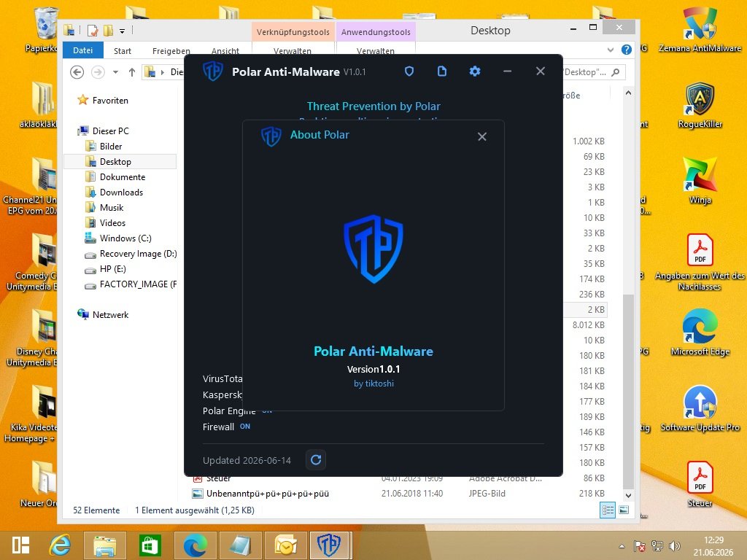
Task: Select the Verknüpfungstools tab
Action: pyautogui.click(x=293, y=32)
